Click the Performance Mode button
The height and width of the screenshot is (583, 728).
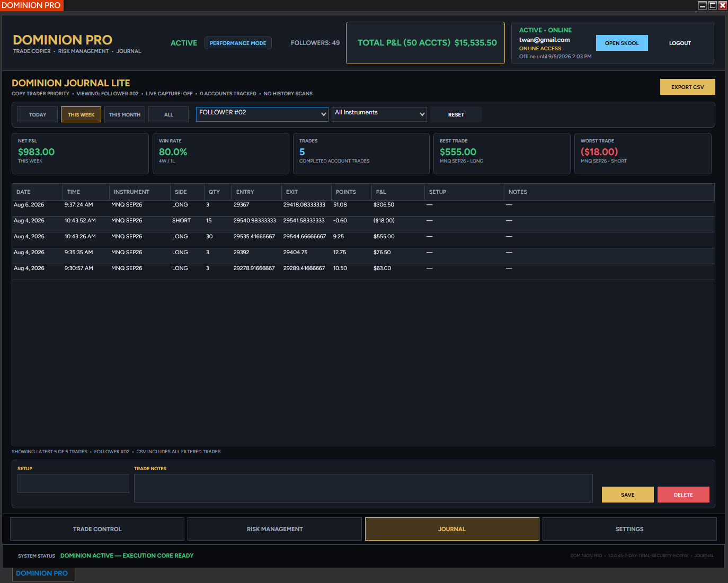238,43
